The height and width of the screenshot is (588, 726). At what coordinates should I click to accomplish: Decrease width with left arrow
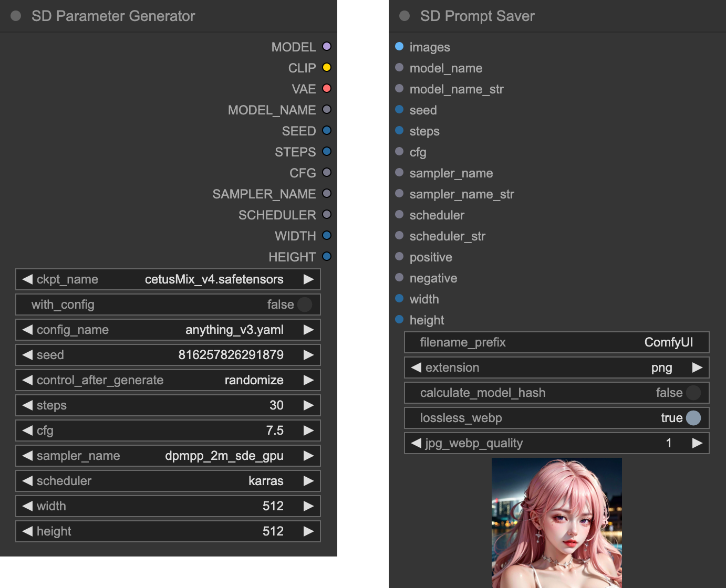(x=27, y=506)
